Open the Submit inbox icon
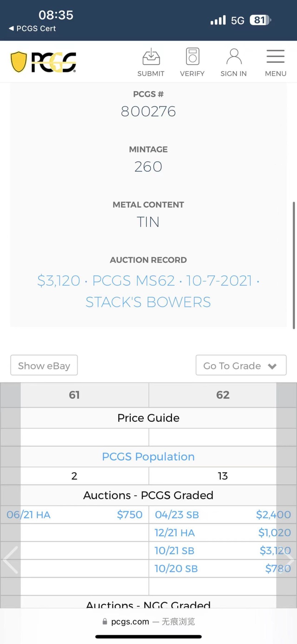Viewport: 297px width, 644px height. [x=151, y=57]
